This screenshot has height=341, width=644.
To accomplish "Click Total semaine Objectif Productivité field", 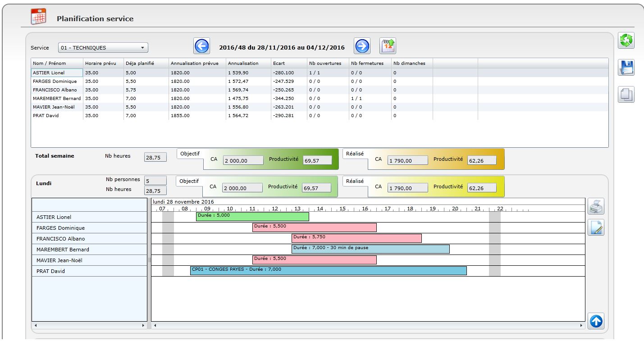I will click(317, 160).
